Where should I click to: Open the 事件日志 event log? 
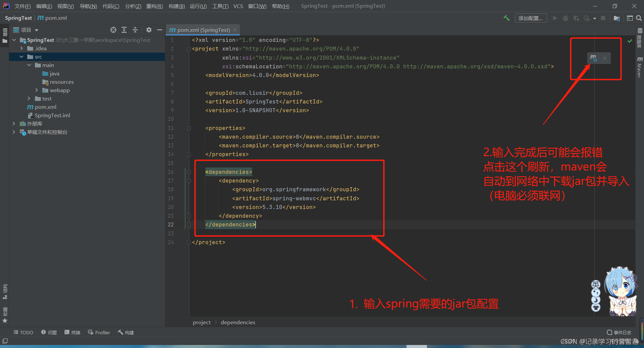tap(619, 332)
